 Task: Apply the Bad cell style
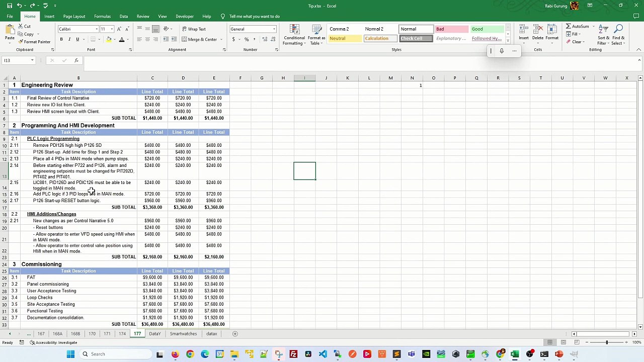pyautogui.click(x=451, y=29)
